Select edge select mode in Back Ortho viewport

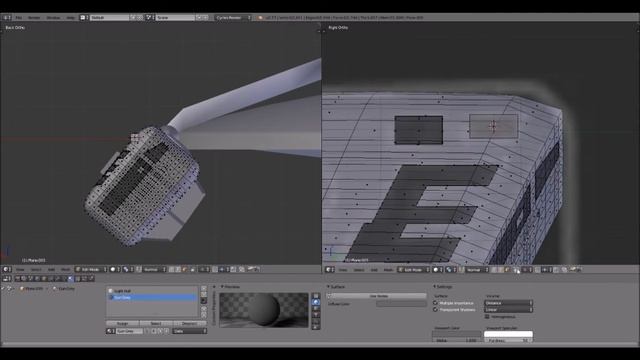tap(178, 269)
